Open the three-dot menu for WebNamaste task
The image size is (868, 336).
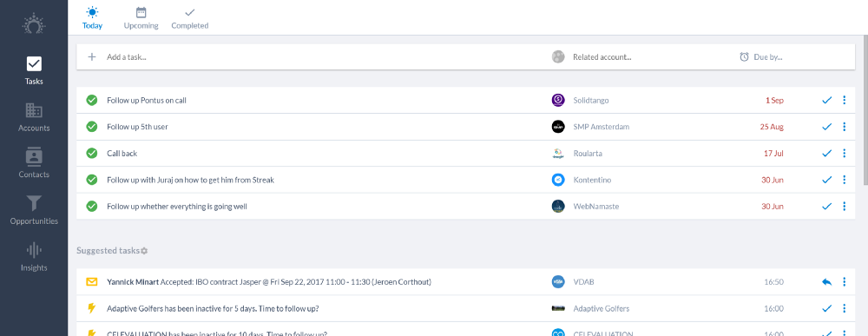[x=845, y=207]
